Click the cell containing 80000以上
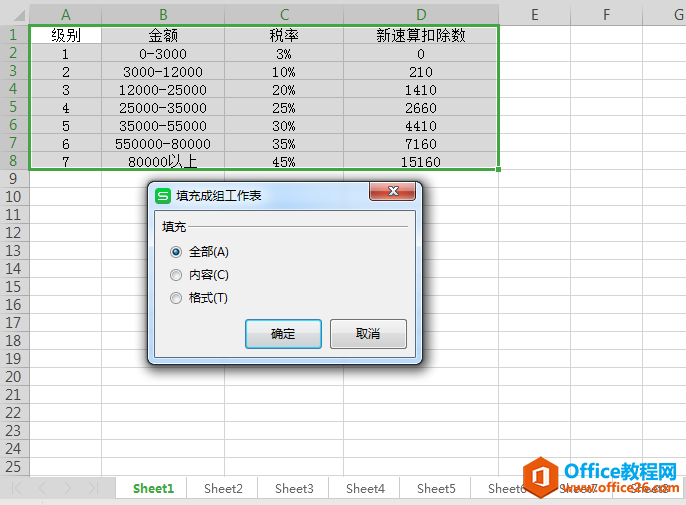This screenshot has height=505, width=686. click(163, 161)
